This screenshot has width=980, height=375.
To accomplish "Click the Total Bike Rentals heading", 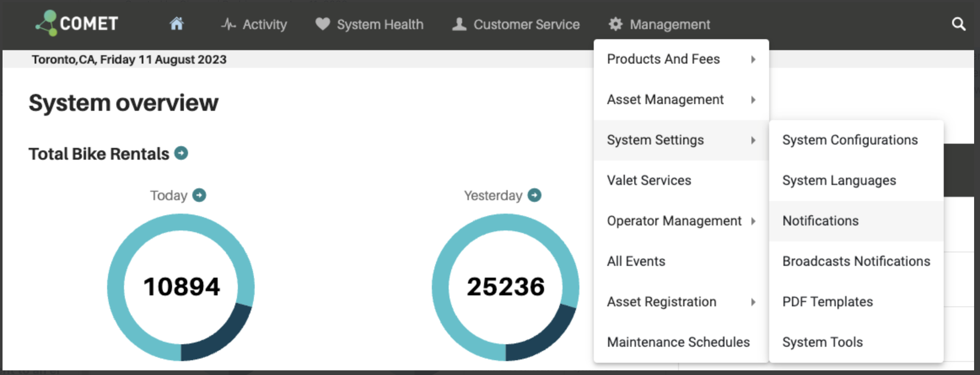I will pyautogui.click(x=99, y=154).
